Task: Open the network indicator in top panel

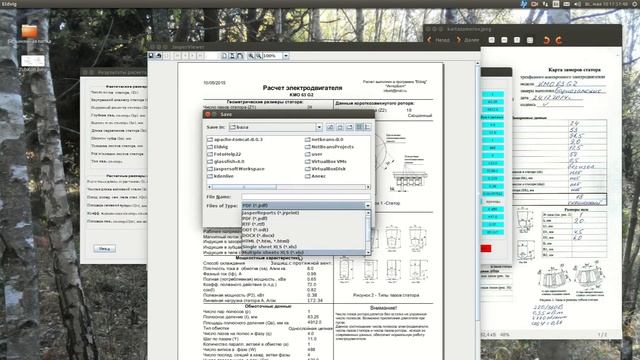Action: point(545,4)
